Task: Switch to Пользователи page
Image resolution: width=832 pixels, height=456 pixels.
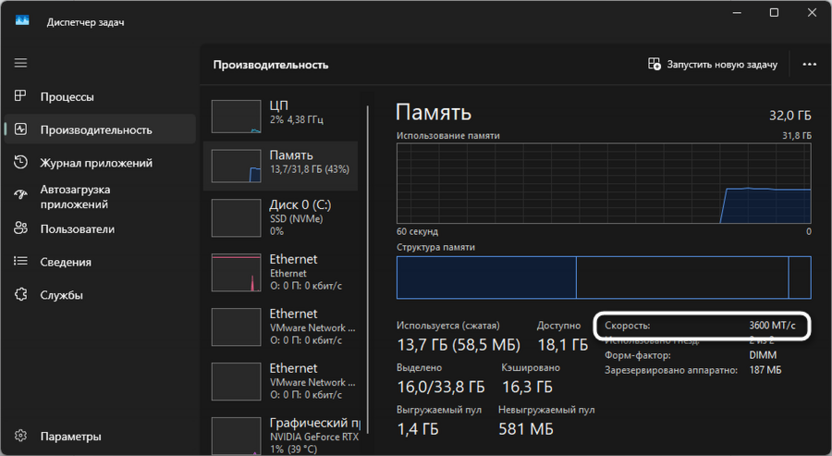Action: tap(100, 229)
